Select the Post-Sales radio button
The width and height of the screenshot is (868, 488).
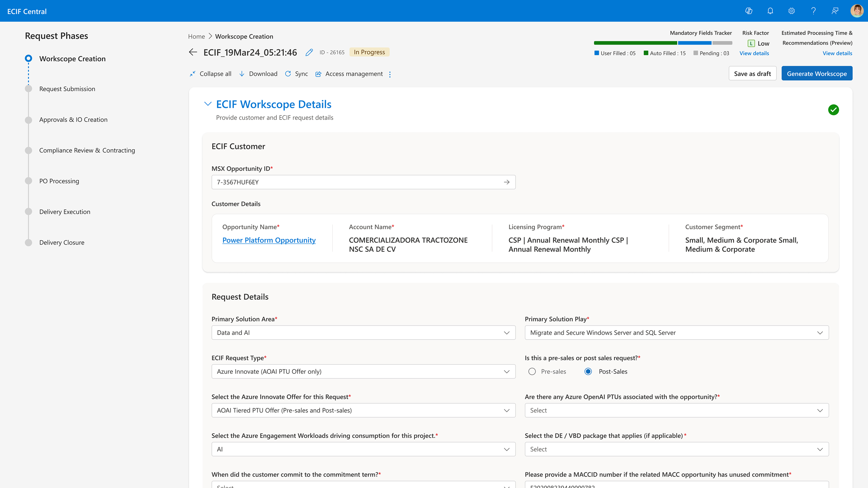588,371
